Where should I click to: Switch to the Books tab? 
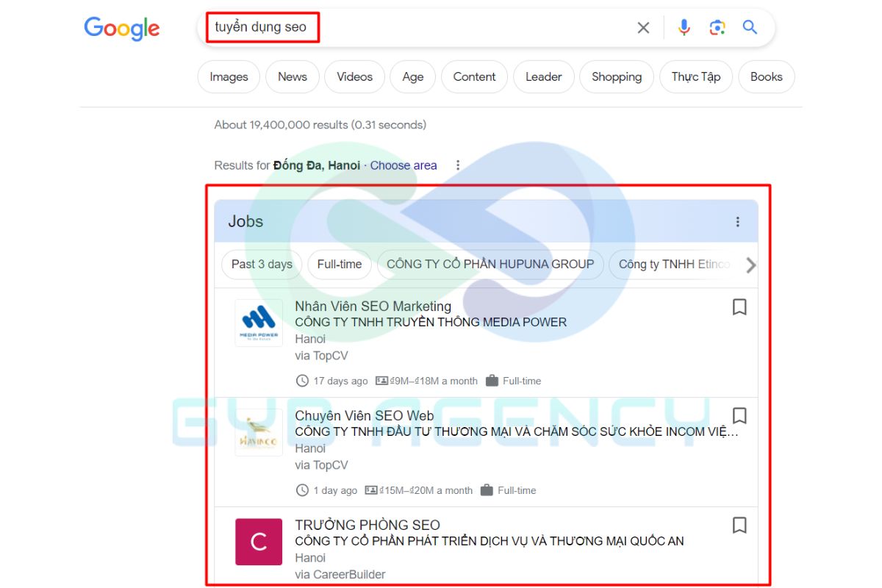click(x=767, y=76)
